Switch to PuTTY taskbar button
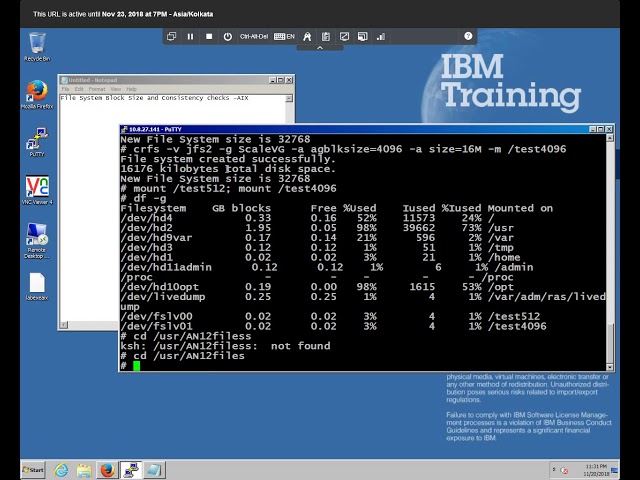Image resolution: width=640 pixels, height=480 pixels. pos(131,470)
